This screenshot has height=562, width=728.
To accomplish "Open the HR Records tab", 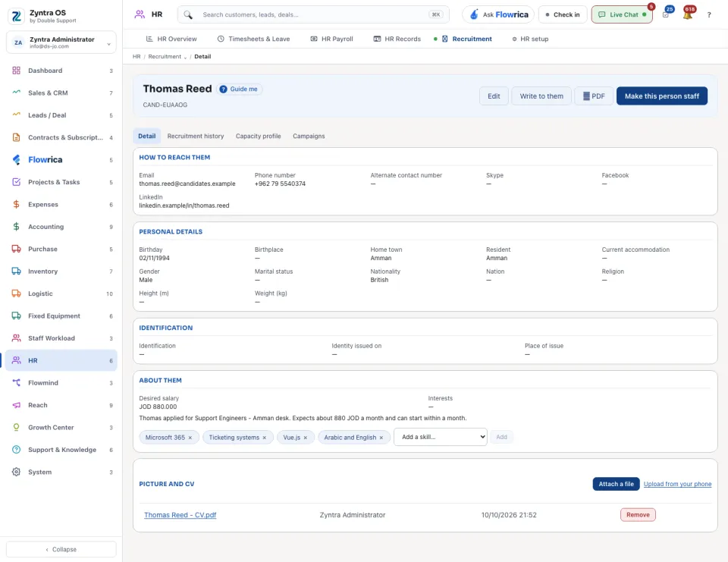I will point(397,39).
